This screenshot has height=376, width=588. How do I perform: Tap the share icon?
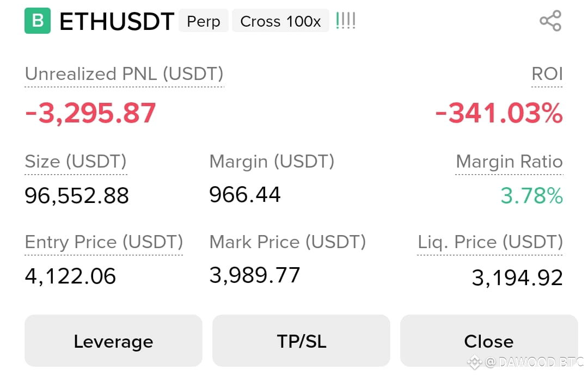tap(550, 21)
